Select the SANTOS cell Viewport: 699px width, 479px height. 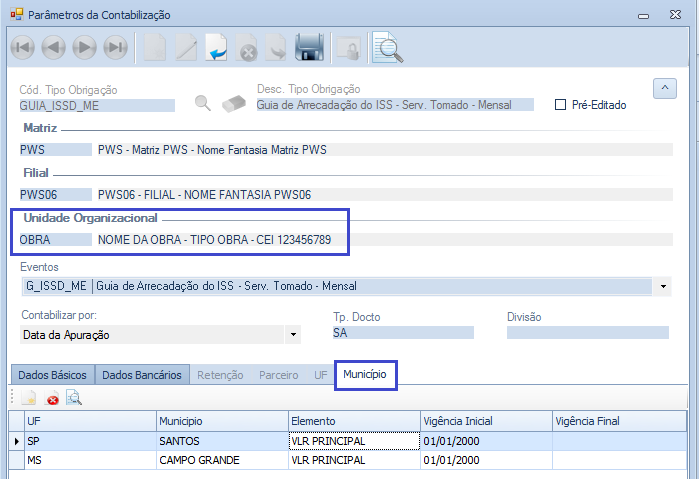222,441
